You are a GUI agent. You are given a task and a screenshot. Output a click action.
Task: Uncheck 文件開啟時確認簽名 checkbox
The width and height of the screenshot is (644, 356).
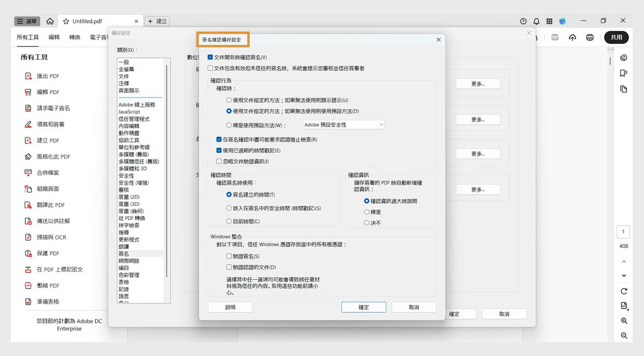tap(210, 57)
